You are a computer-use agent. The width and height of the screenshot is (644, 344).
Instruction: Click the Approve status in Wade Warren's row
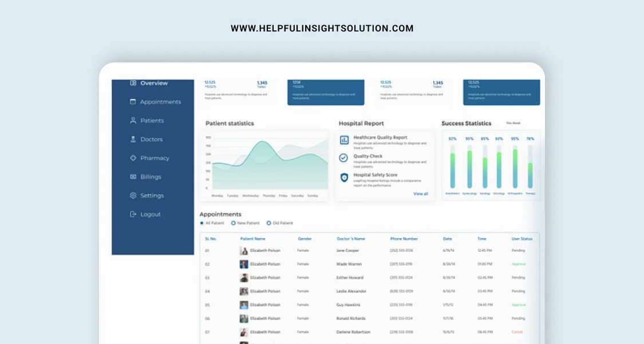(x=519, y=264)
